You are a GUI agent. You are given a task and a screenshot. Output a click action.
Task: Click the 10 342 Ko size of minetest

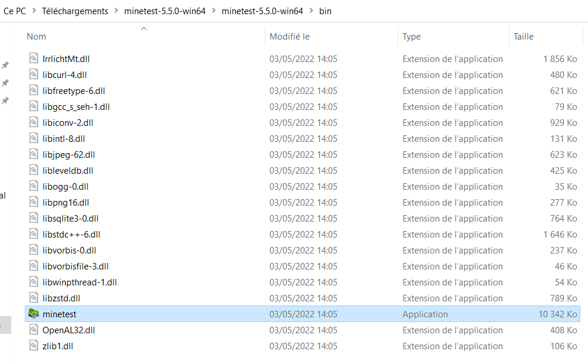558,314
